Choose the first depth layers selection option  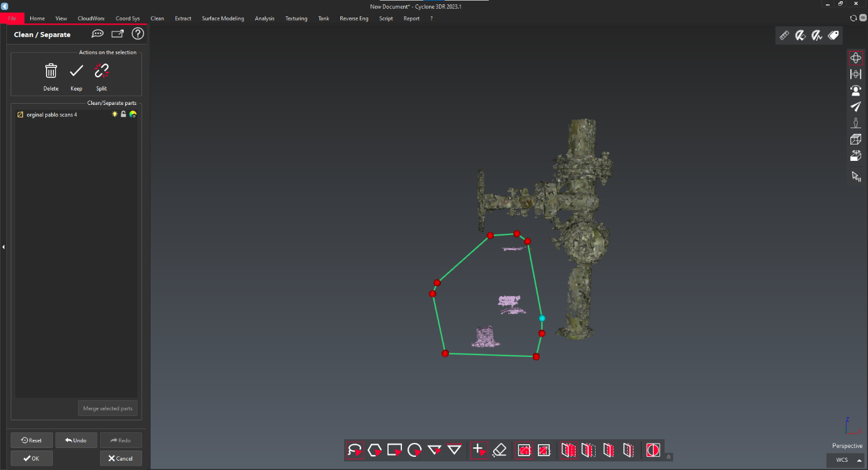(569, 450)
